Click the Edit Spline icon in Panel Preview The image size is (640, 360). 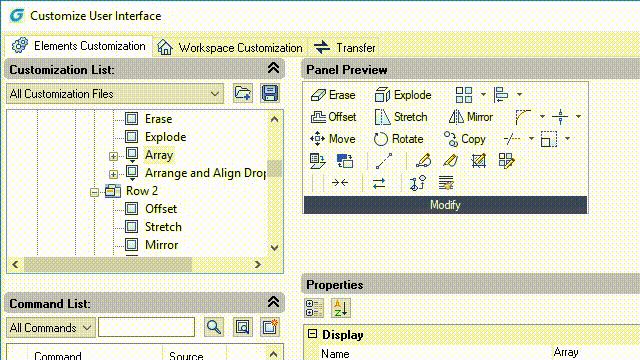[451, 161]
